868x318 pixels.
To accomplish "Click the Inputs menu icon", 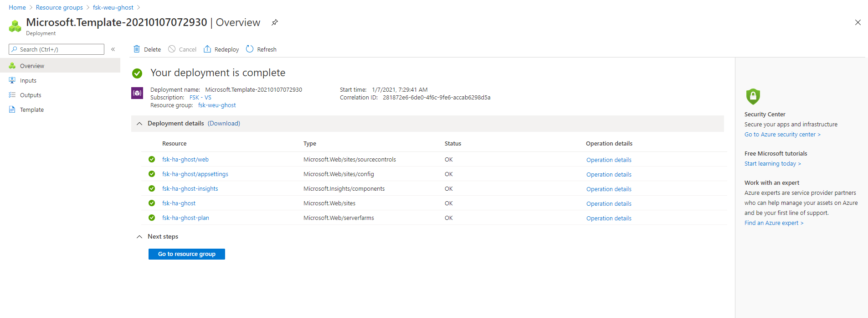I will pyautogui.click(x=12, y=80).
